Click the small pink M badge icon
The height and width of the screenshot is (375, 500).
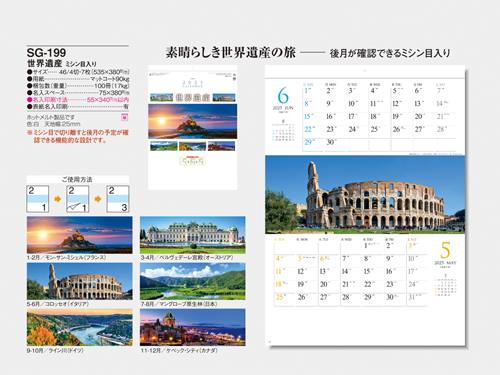[124, 117]
